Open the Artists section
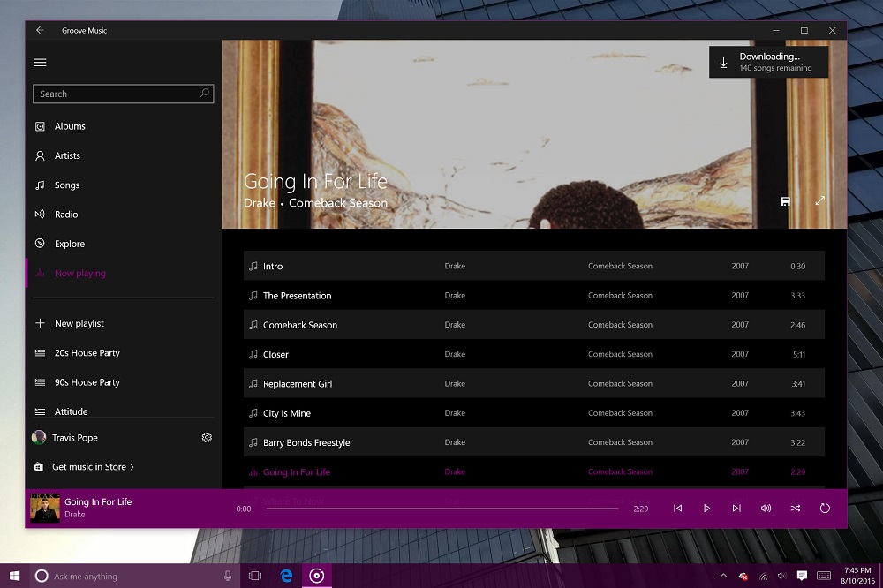The width and height of the screenshot is (883, 588). click(x=124, y=155)
